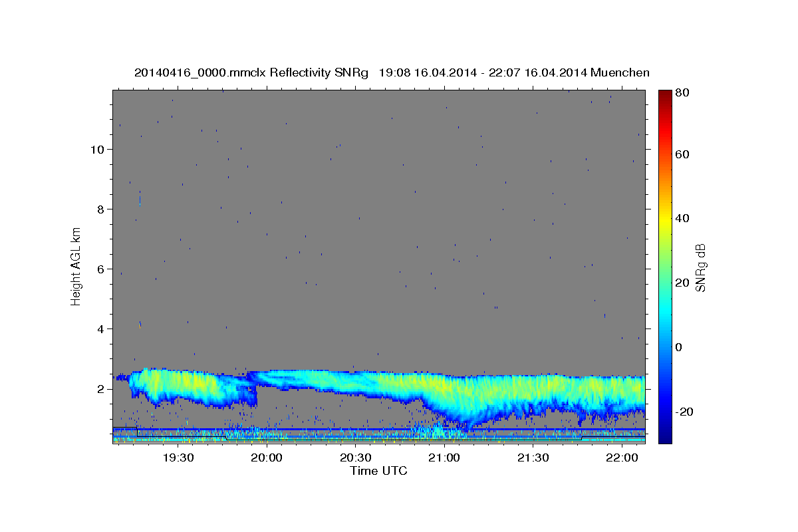Click the 19:30 time tick label

tap(178, 458)
